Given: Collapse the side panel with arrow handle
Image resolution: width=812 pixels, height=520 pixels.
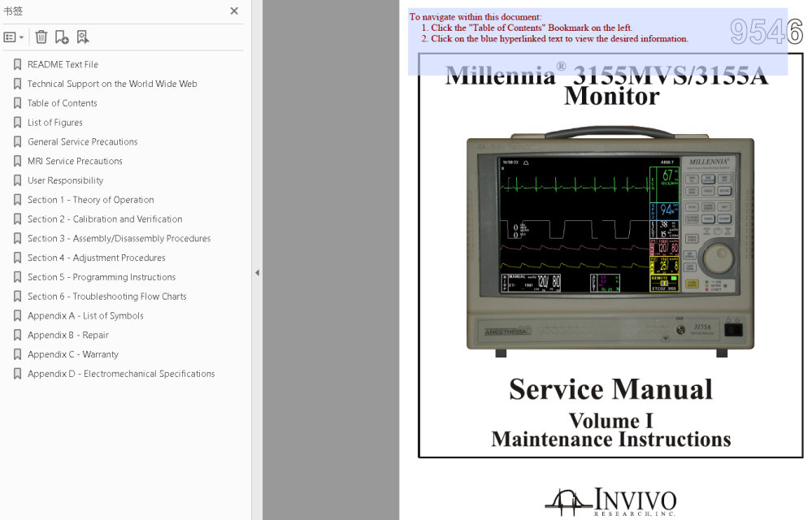Looking at the screenshot, I should tap(257, 273).
